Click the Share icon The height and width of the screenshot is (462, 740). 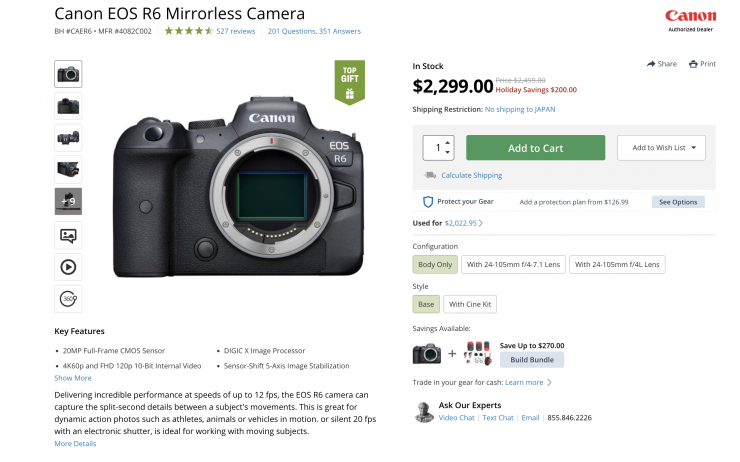click(x=652, y=64)
